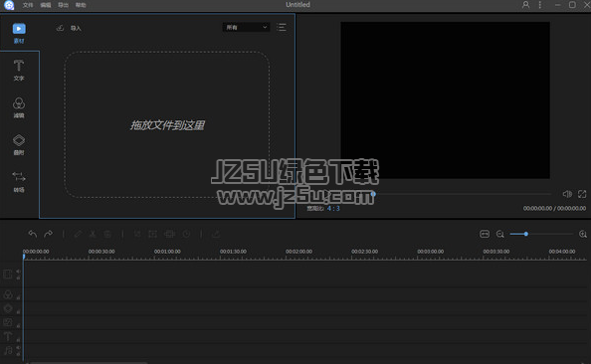The image size is (591, 364).
Task: Open the 转场 transitions tab
Action: [x=19, y=182]
